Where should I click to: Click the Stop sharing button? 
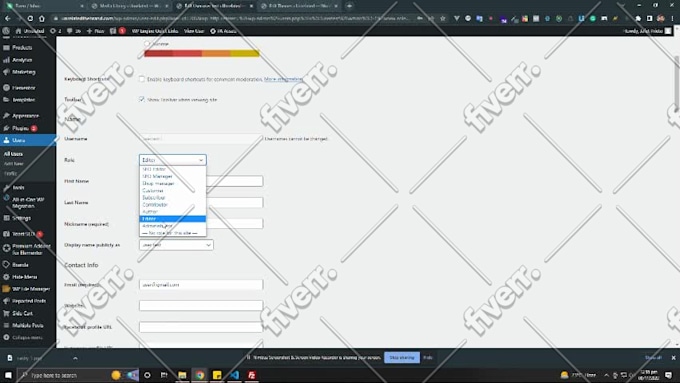pyautogui.click(x=402, y=358)
